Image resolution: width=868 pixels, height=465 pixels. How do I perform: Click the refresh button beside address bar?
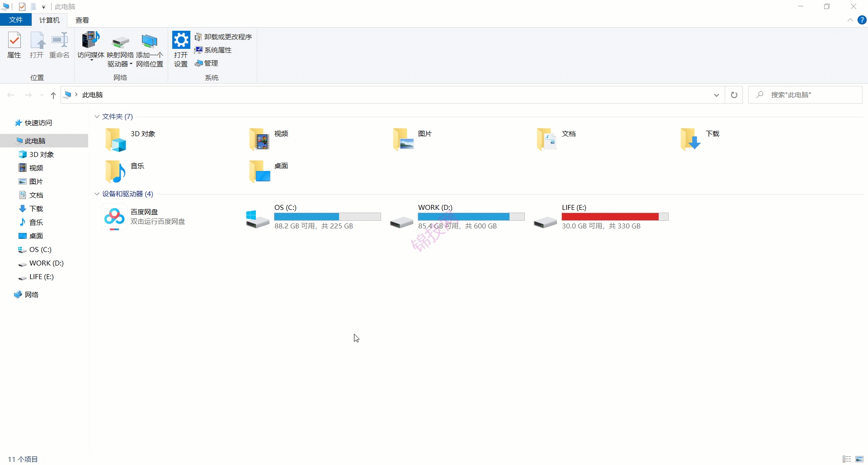[x=734, y=95]
